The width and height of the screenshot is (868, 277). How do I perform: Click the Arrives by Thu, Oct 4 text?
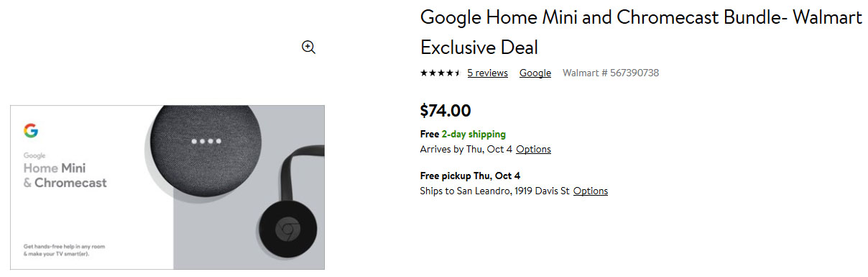[x=466, y=149]
